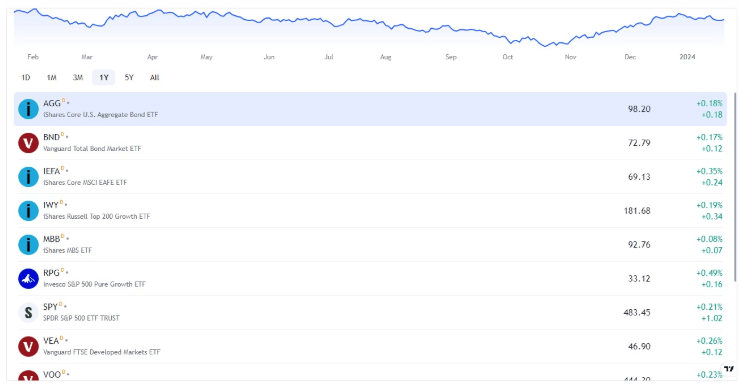Click the VEA Vanguard logo icon

click(x=28, y=347)
